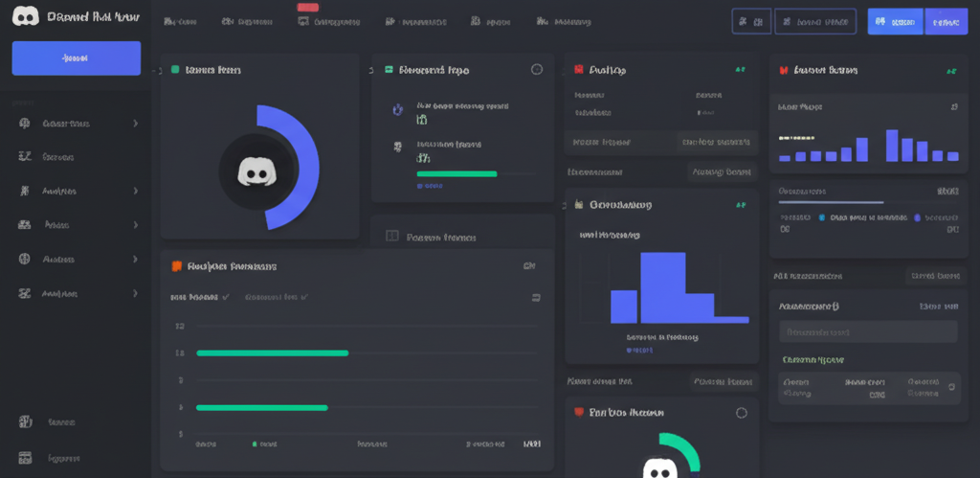Click the green square icon on the donut card header
Screen dimensions: 980x478
pyautogui.click(x=175, y=69)
